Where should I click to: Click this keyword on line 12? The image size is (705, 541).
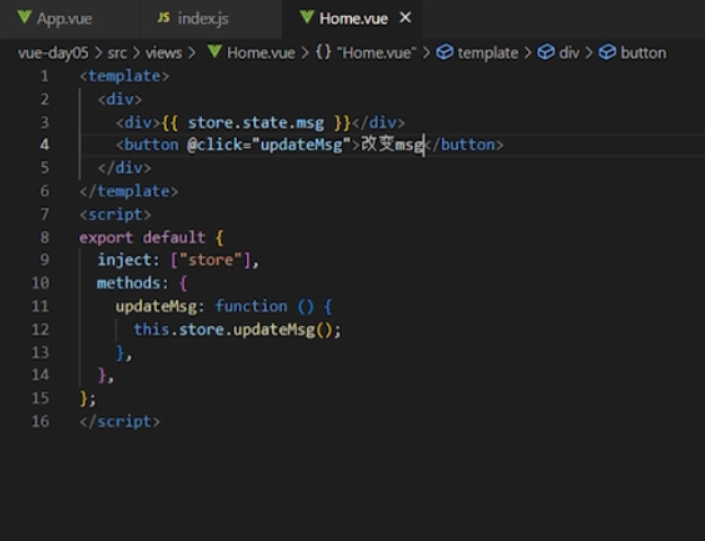click(x=152, y=330)
